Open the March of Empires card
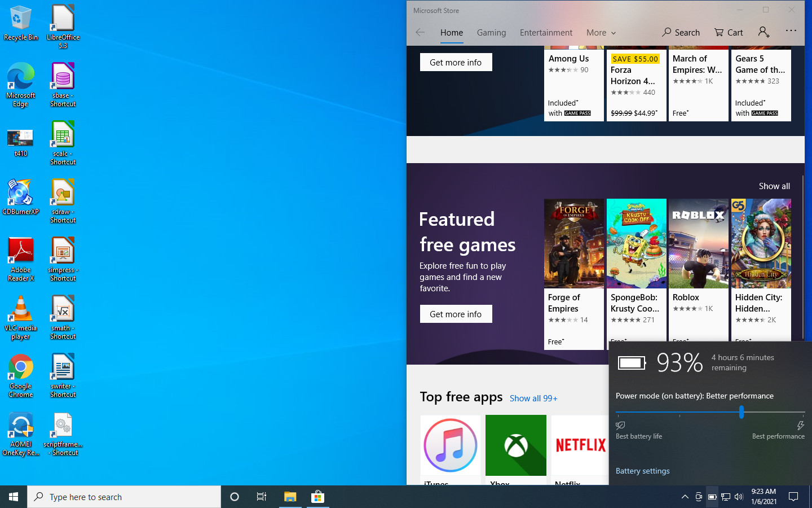 (698, 85)
